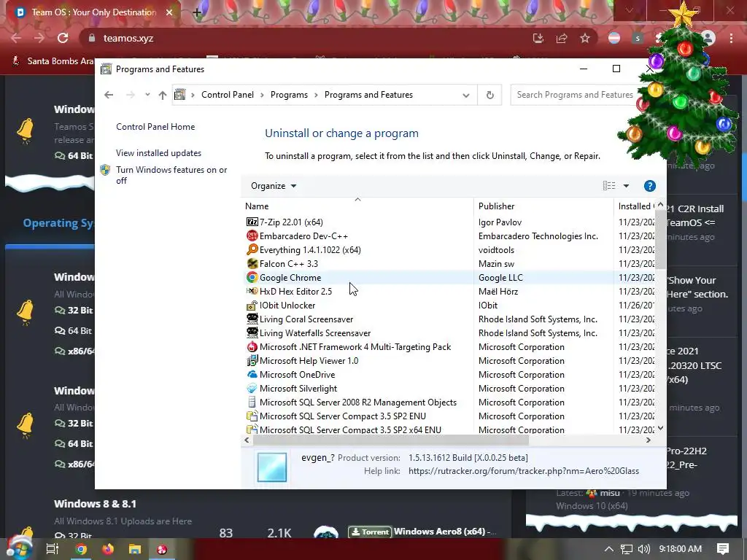This screenshot has width=747, height=560.
Task: Click the HxD Hex Editor icon
Action: point(252,291)
